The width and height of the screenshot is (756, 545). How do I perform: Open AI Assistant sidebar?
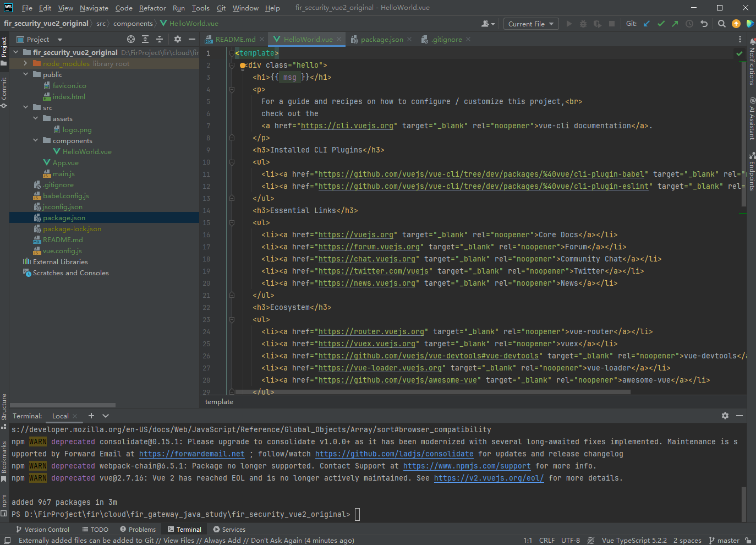click(x=752, y=119)
